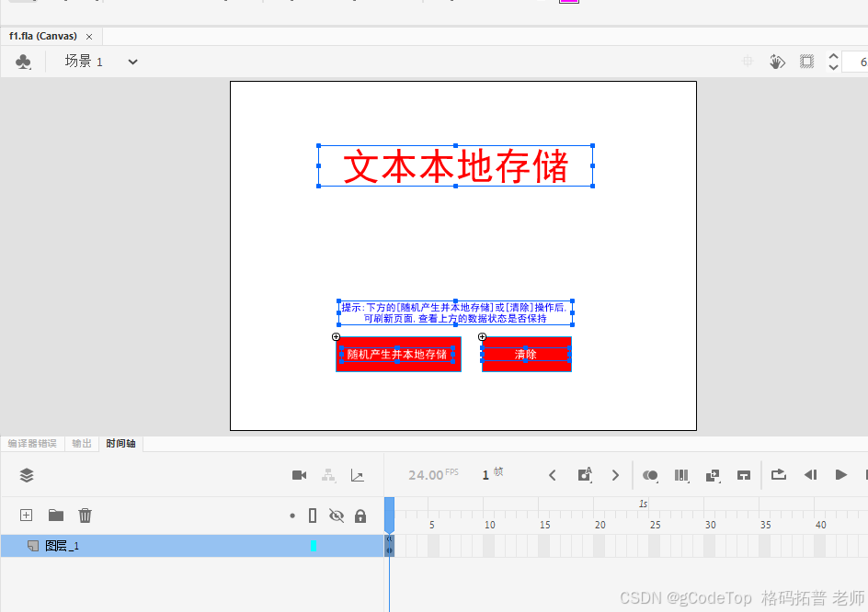Go to previous keyframe arrow
This screenshot has height=612, width=868.
[x=552, y=475]
